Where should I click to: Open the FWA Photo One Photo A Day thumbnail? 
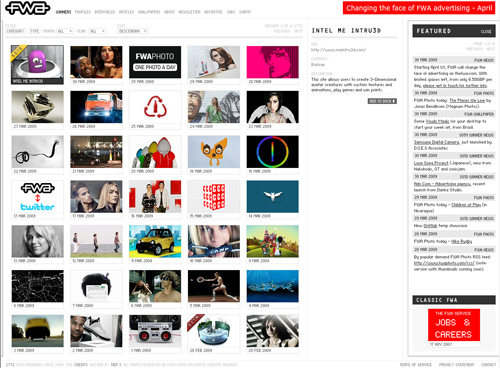point(155,62)
